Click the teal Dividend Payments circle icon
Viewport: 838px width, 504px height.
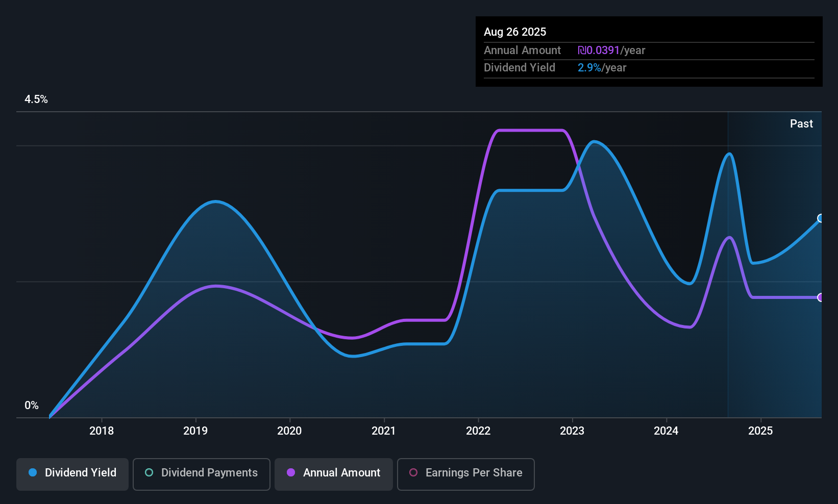click(149, 472)
